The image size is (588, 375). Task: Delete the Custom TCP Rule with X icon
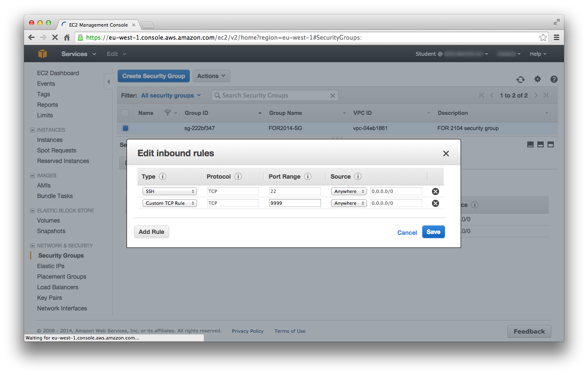435,203
